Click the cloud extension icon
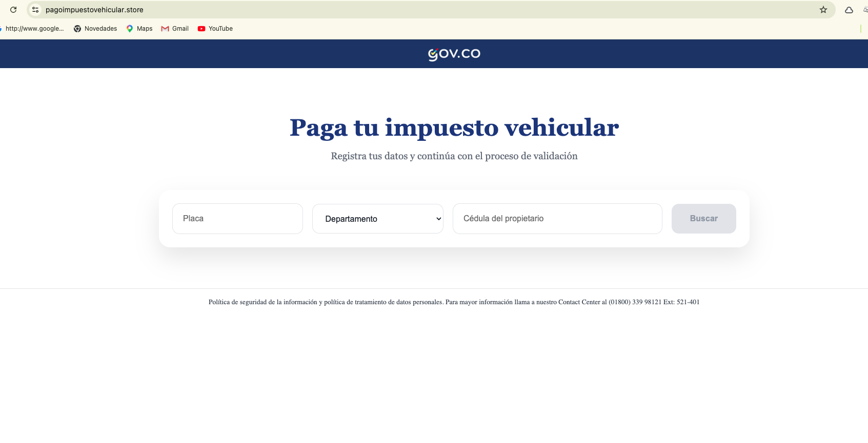The image size is (868, 443). tap(849, 10)
